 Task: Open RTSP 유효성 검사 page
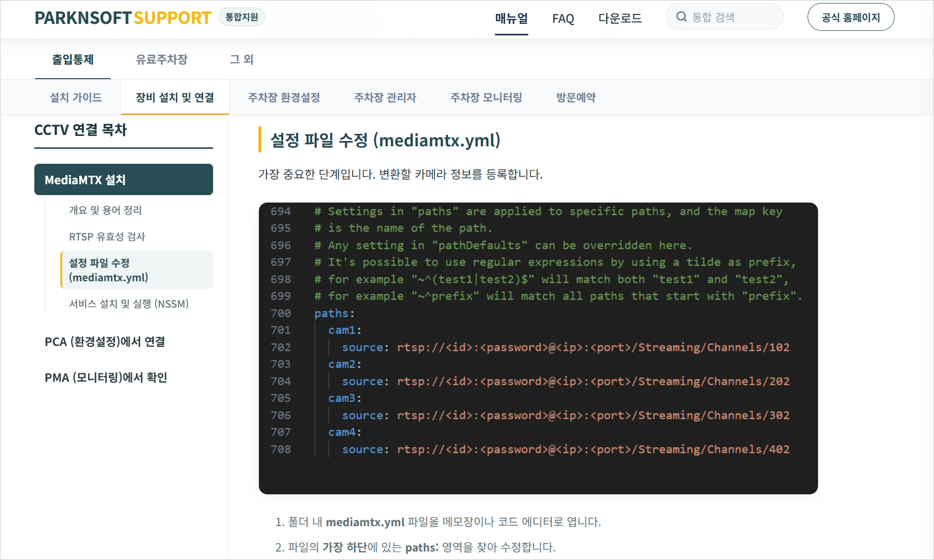(107, 237)
